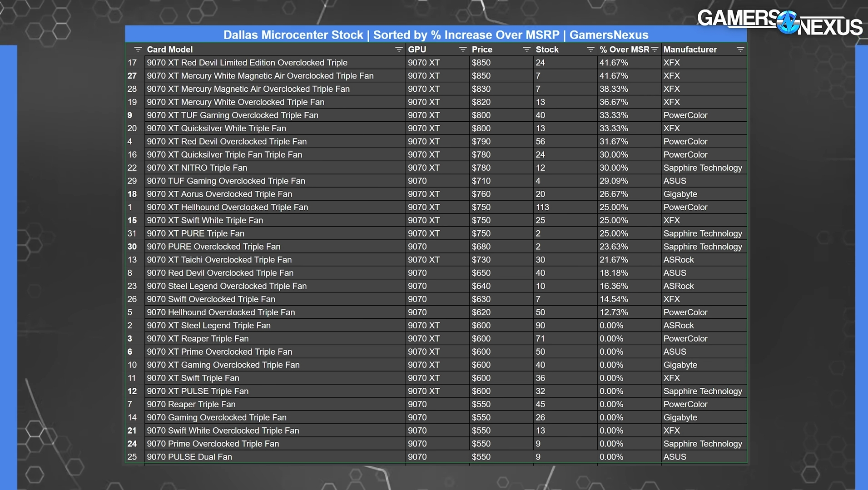Select the 9070 XT NITRO Triple Fan cell
Viewport: 868px width, 490px height.
(x=275, y=168)
